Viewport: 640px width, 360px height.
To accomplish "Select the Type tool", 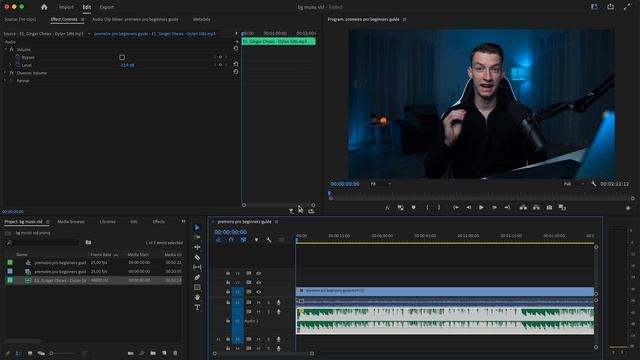I will (197, 307).
